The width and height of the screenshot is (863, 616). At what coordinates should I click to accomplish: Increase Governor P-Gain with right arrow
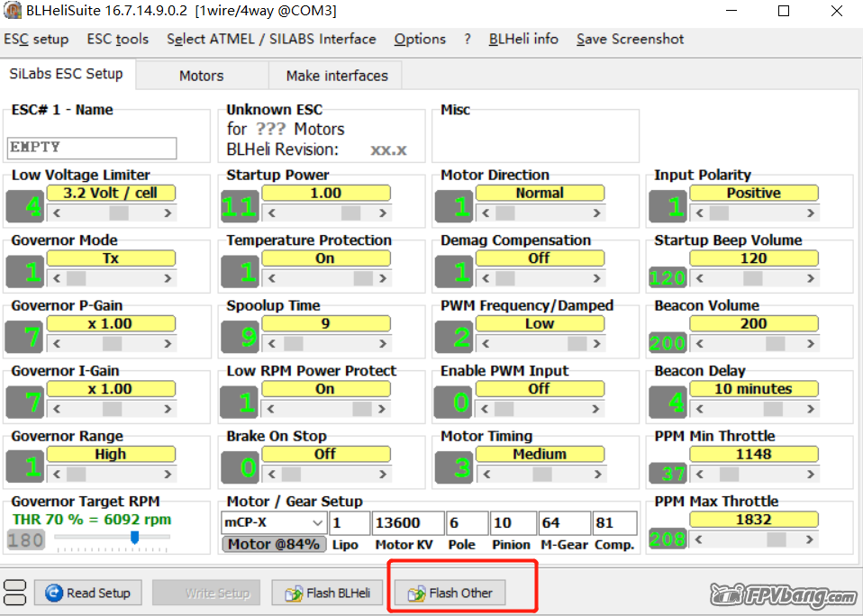click(168, 344)
